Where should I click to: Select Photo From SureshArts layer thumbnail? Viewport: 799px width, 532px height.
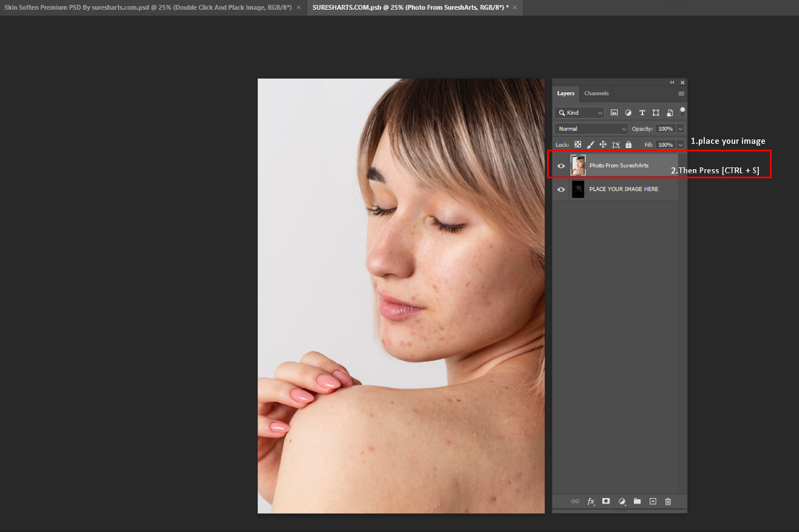click(578, 166)
